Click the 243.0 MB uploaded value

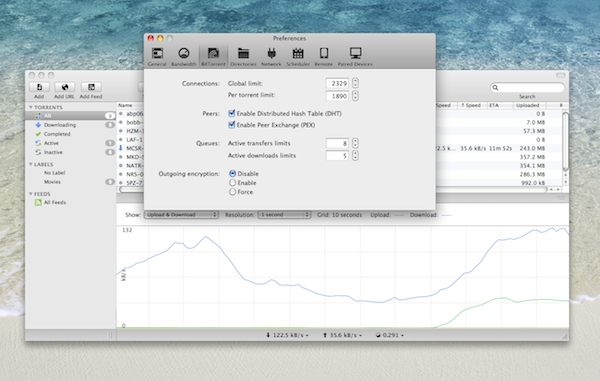pos(532,148)
